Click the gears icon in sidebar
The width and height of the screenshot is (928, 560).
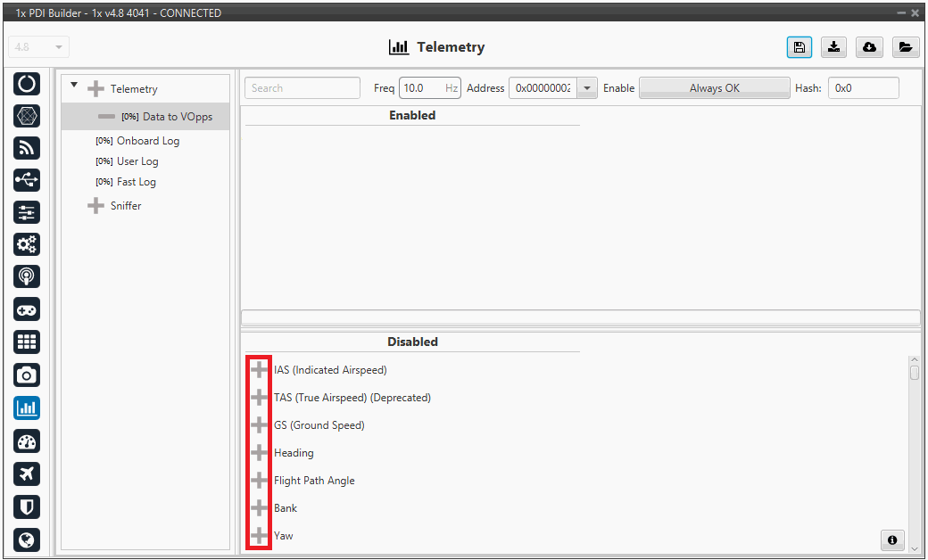pyautogui.click(x=27, y=244)
